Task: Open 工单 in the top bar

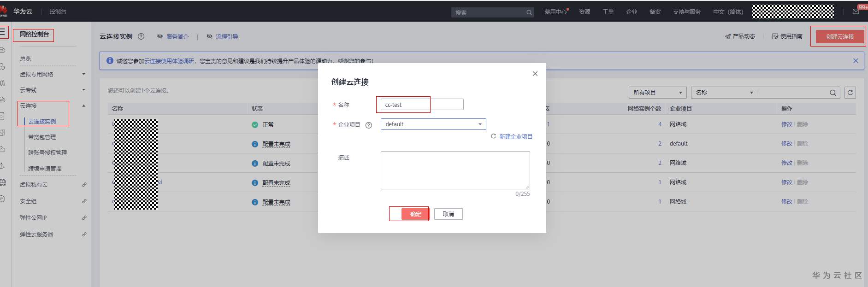Action: pyautogui.click(x=608, y=12)
